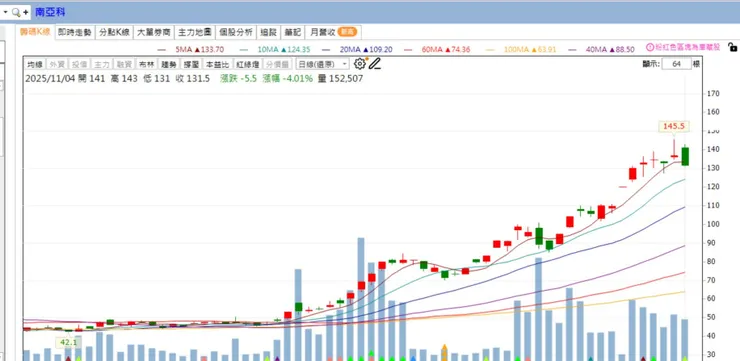Open the 筆記 tab
This screenshot has width=740, height=361.
[293, 33]
